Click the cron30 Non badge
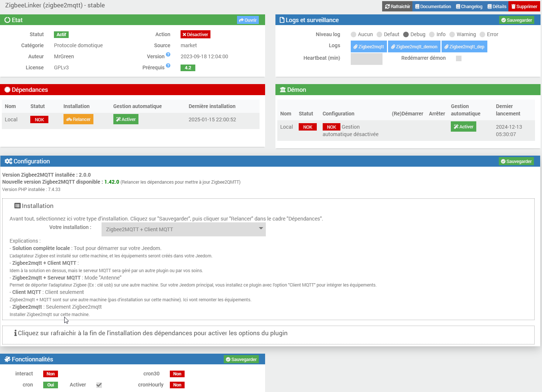The width and height of the screenshot is (542, 392). (x=177, y=374)
